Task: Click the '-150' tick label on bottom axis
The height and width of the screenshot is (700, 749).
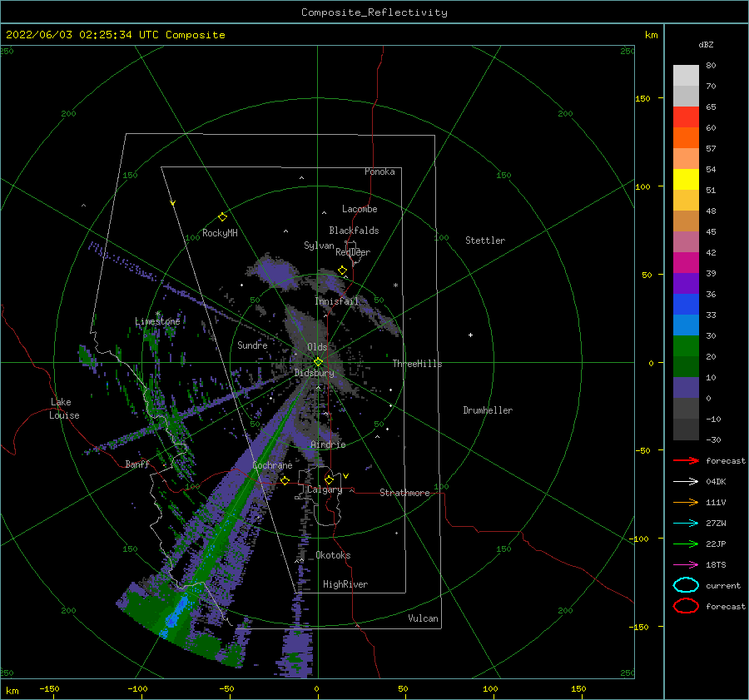Action: 49,688
